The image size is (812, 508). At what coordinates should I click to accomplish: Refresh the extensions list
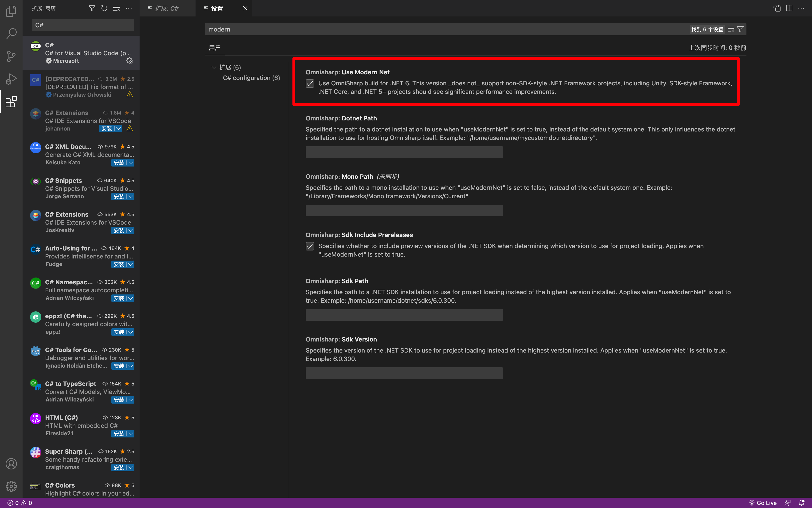click(104, 8)
